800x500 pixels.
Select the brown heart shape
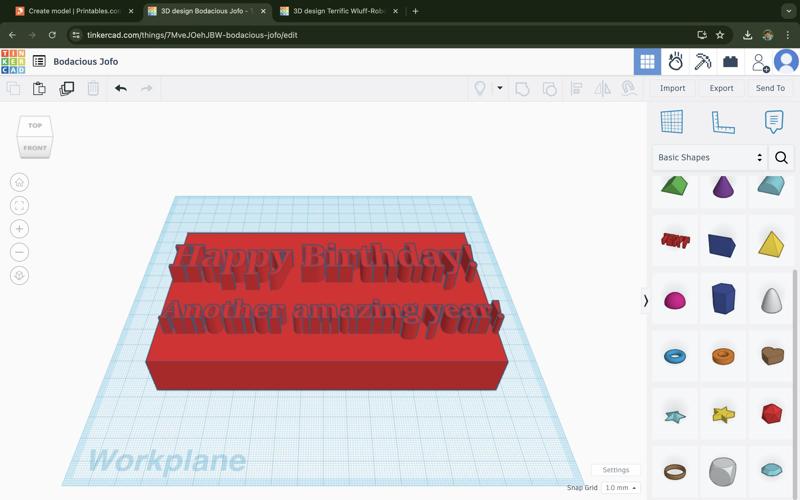coord(772,355)
